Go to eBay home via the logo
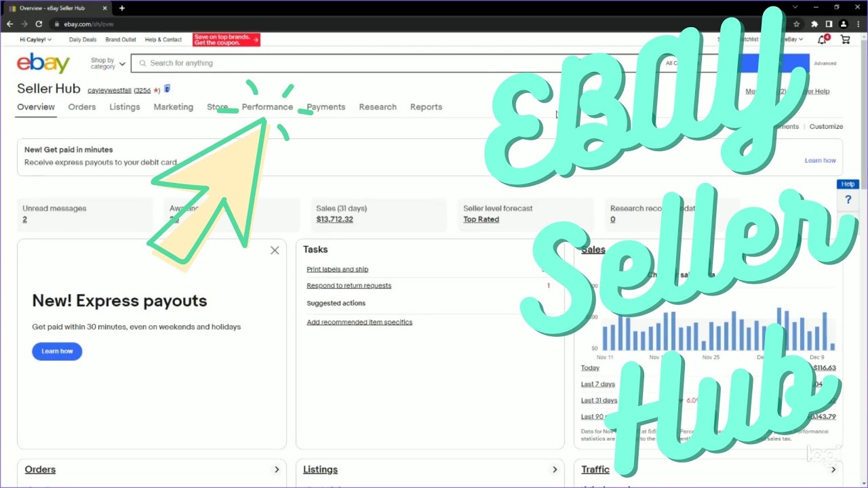The image size is (868, 488). pos(43,63)
